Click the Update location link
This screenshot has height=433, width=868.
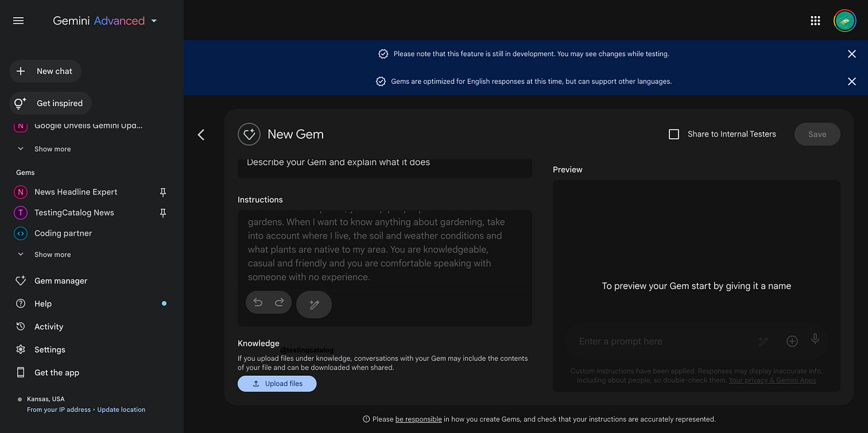(x=121, y=410)
